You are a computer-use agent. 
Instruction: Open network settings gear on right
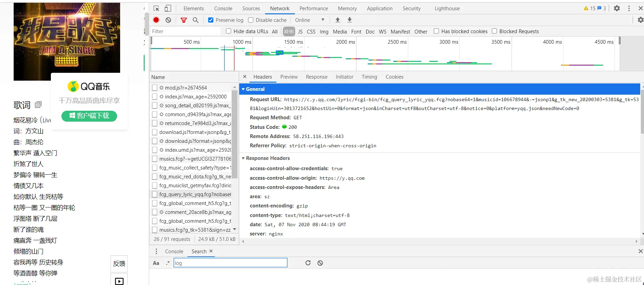coord(641,20)
